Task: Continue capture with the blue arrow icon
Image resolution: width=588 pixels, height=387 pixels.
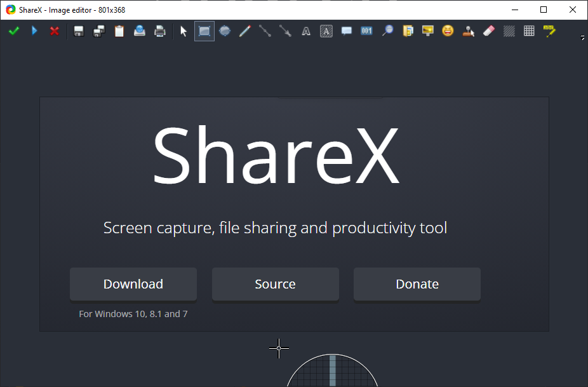Action: click(34, 31)
